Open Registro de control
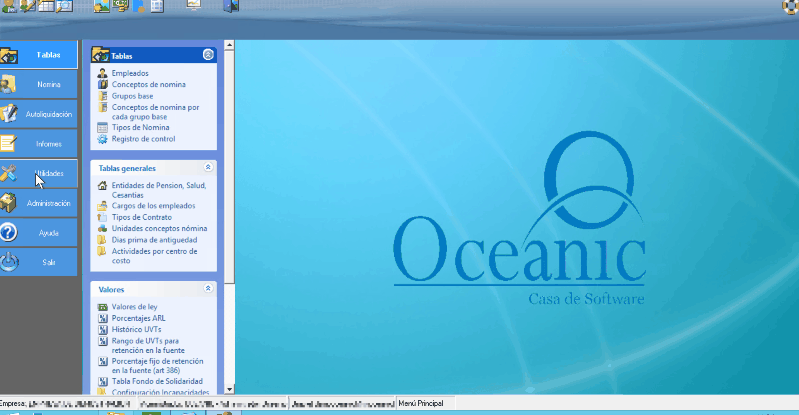799x415 pixels. 143,138
